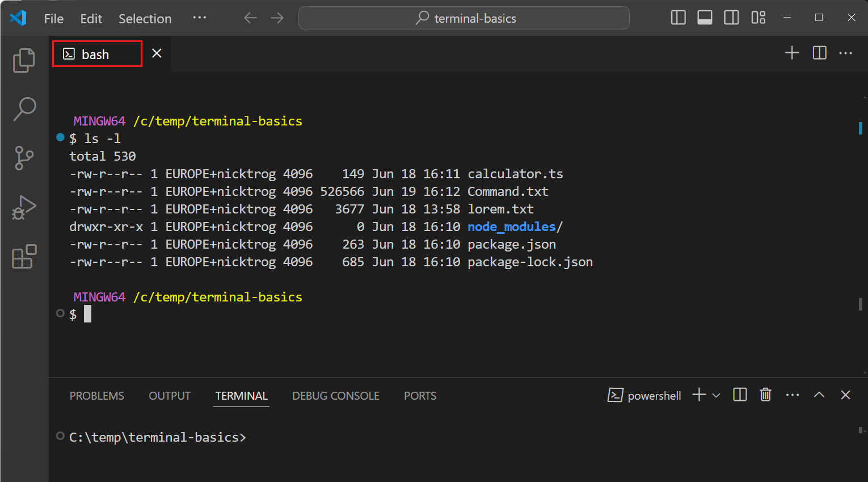Split the terminal with the split icon
868x482 pixels.
(x=739, y=395)
